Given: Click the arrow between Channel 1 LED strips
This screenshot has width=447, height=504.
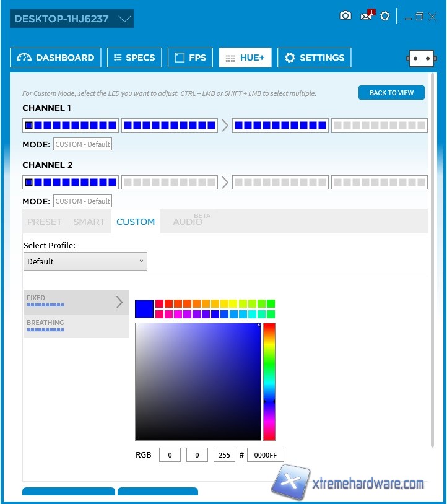Looking at the screenshot, I should click(225, 126).
